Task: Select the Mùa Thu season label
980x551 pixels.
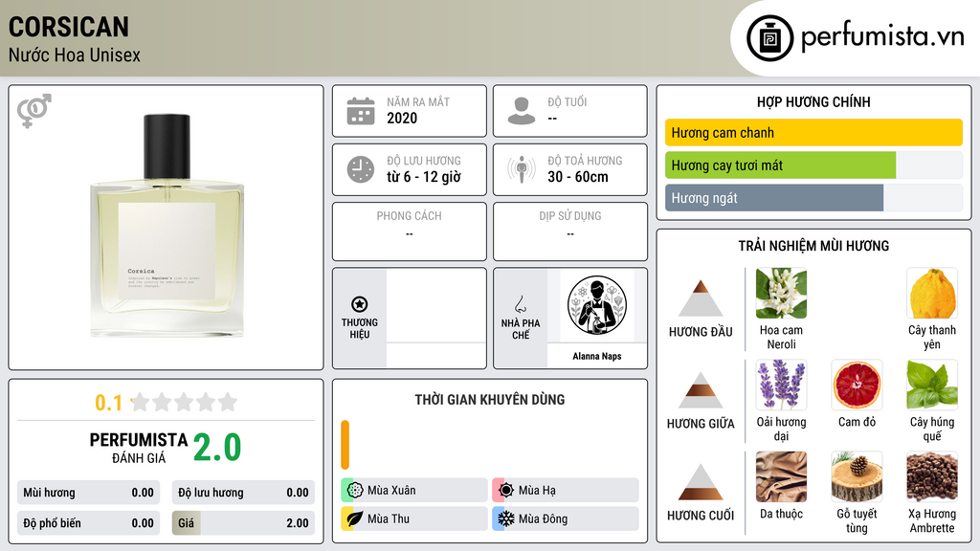Action: tap(389, 518)
